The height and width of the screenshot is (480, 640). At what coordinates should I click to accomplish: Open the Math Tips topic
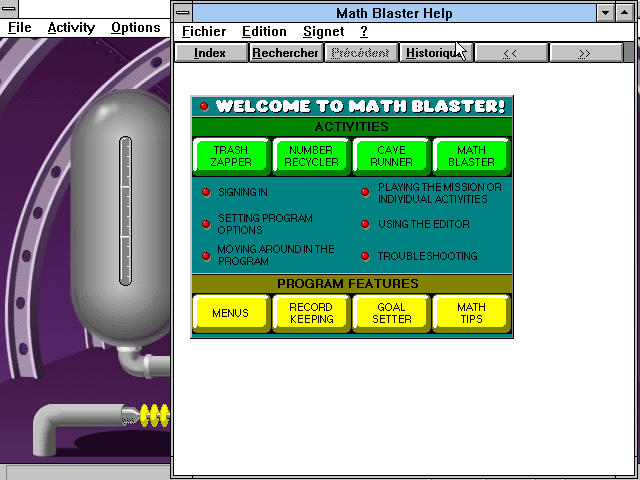point(471,313)
